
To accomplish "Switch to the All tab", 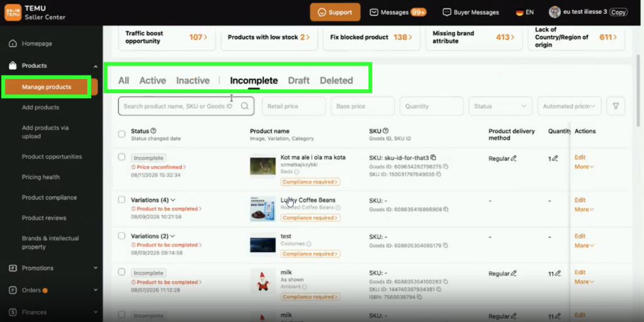I will tap(124, 80).
